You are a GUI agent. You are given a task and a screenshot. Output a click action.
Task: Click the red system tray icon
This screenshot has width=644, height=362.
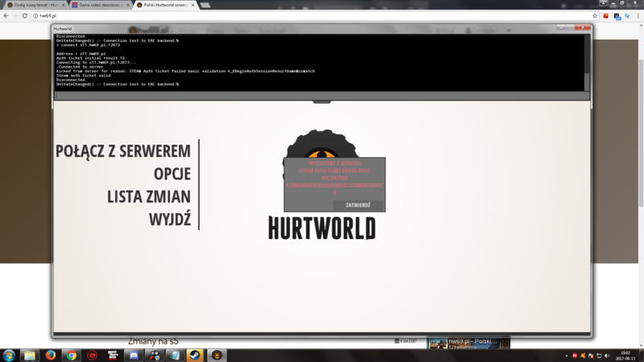point(575,356)
